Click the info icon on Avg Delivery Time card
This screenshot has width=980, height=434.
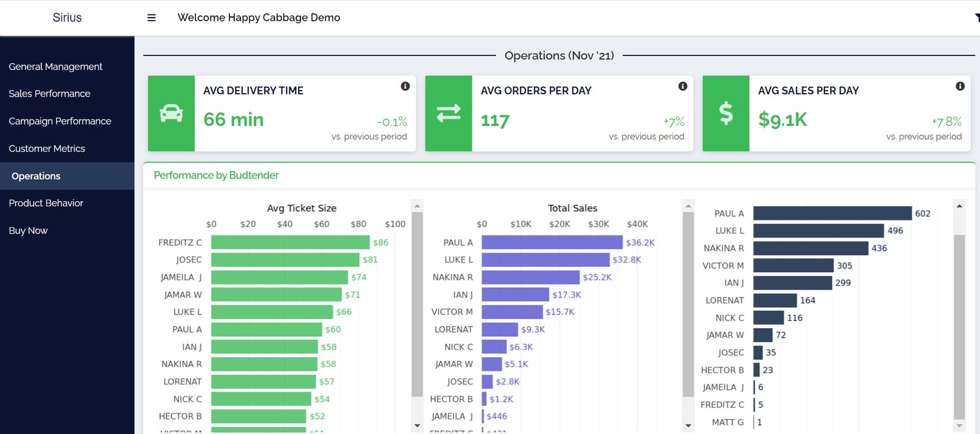(x=405, y=85)
